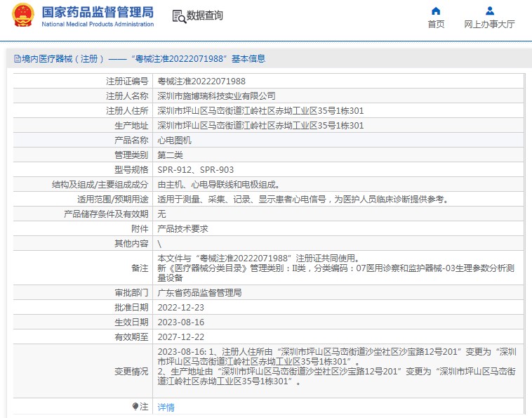Click the national emblem logo
The height and width of the screenshot is (418, 532).
[23, 15]
